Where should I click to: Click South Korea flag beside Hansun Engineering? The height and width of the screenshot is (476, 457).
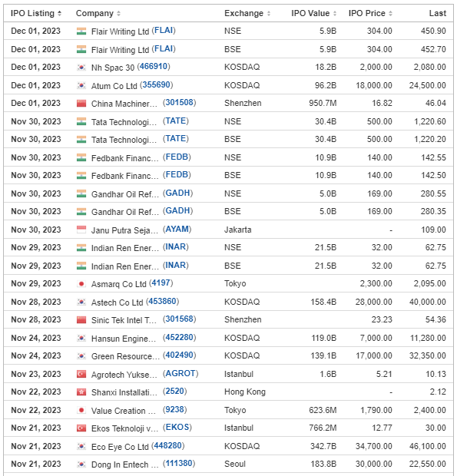[x=81, y=338]
